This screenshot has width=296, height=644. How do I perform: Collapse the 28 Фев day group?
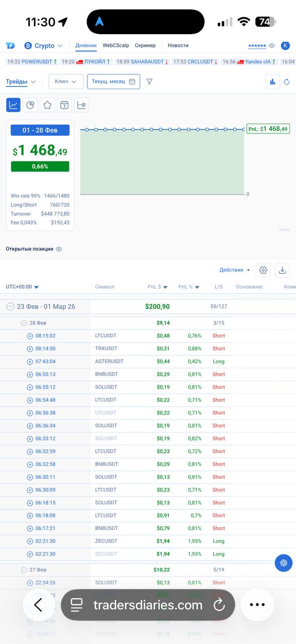click(x=24, y=323)
